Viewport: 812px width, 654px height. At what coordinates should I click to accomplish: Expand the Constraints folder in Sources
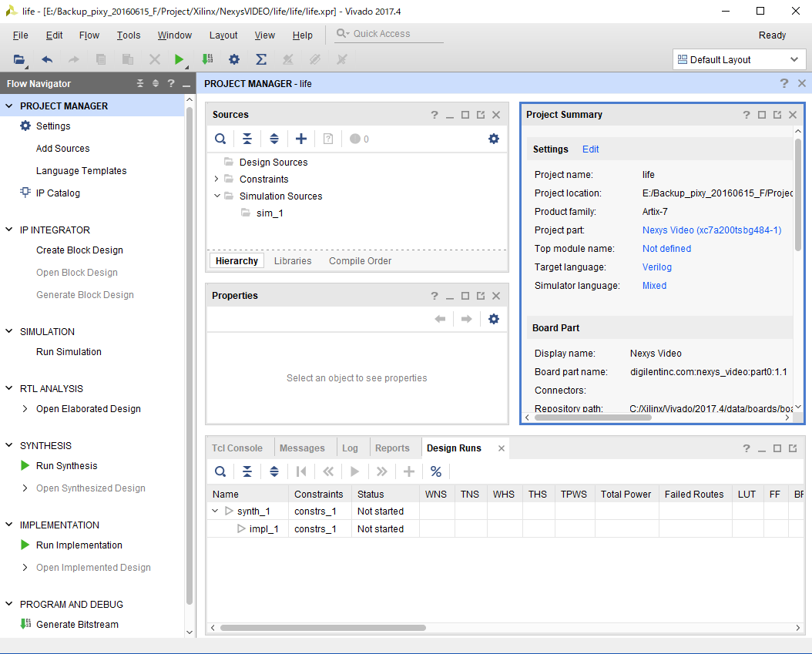click(216, 179)
